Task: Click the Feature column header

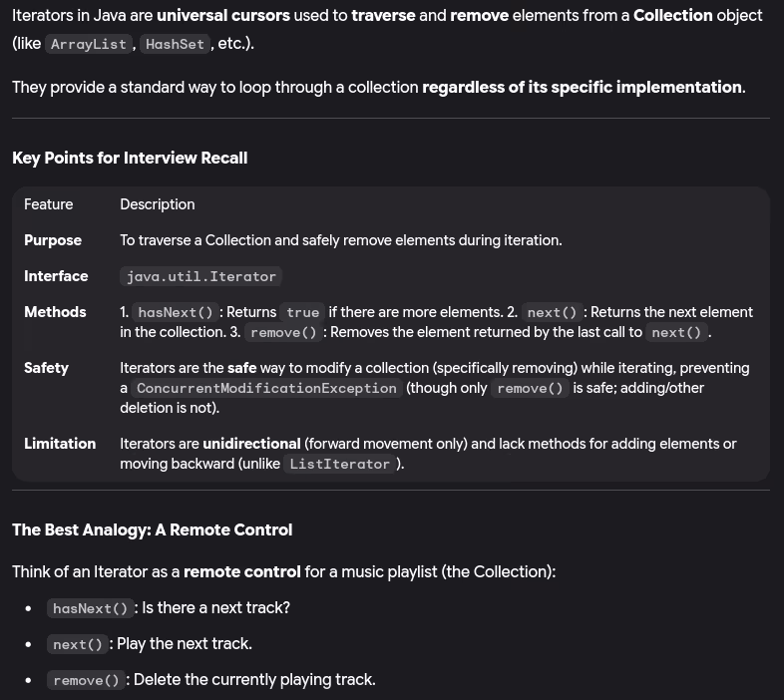Action: point(49,204)
